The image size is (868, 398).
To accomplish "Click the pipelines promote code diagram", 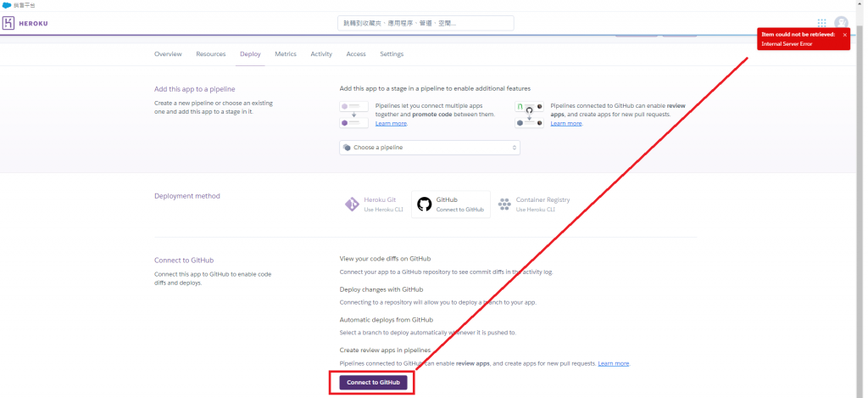I will click(x=353, y=115).
